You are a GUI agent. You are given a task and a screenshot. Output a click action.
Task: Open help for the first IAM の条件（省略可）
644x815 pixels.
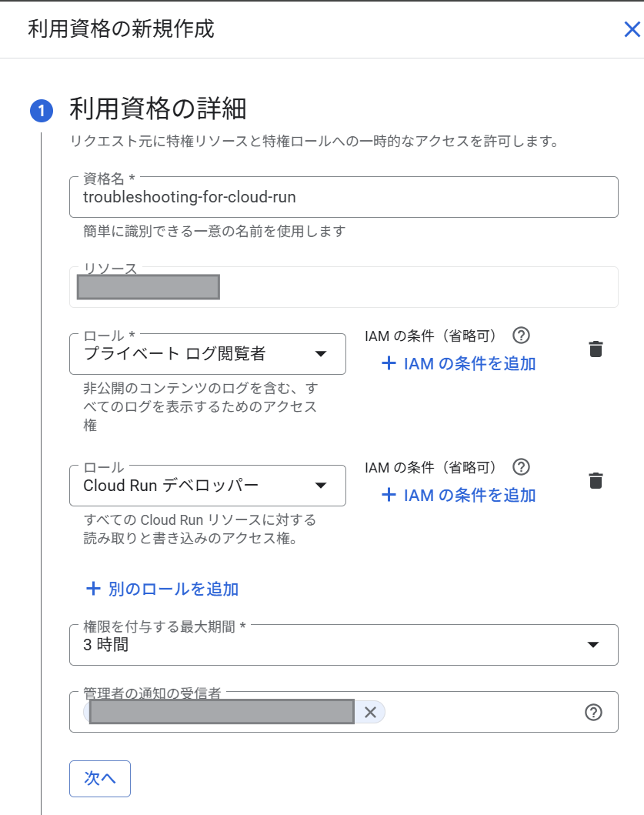coord(522,335)
